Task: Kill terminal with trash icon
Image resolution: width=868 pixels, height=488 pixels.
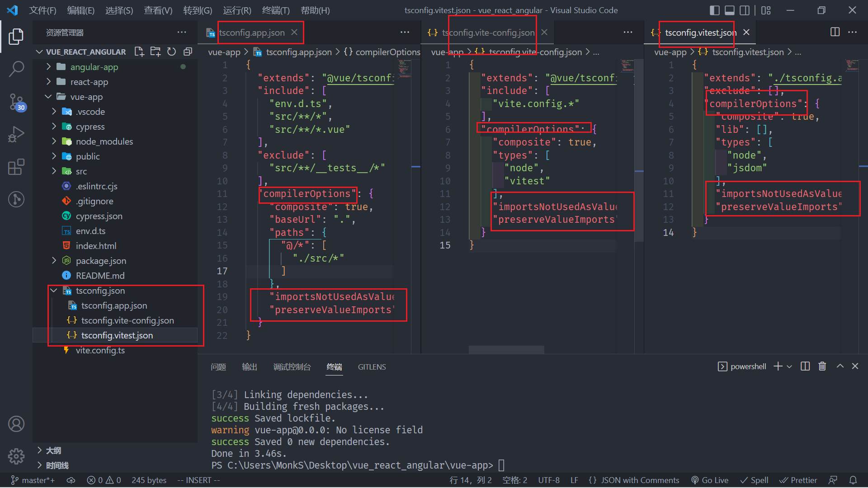Action: [x=822, y=366]
